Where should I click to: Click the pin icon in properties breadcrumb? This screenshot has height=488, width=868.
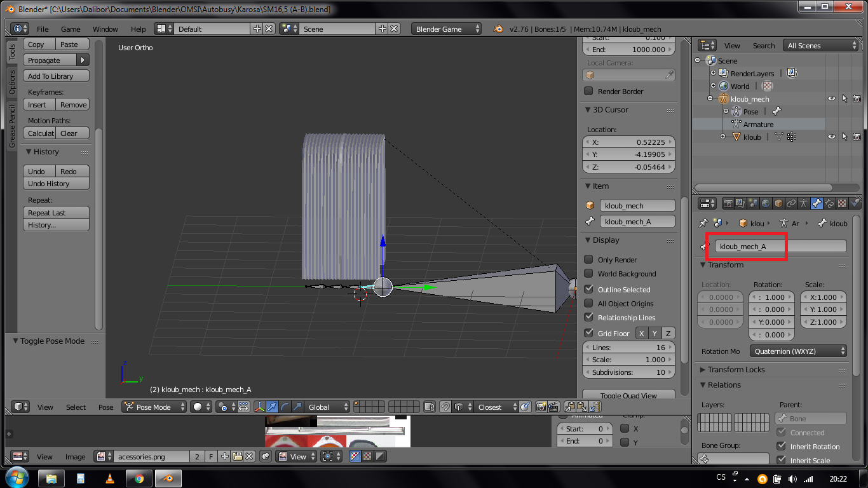(x=703, y=223)
